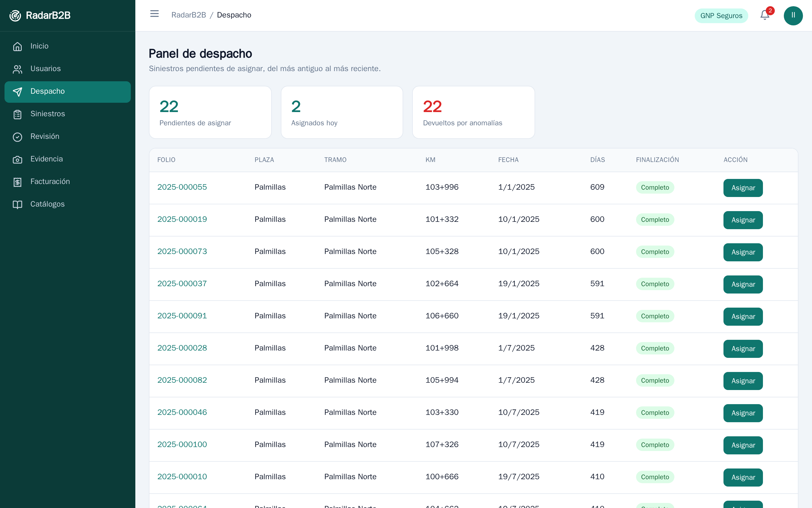Click the FOLIO column header
The height and width of the screenshot is (508, 812).
point(166,160)
